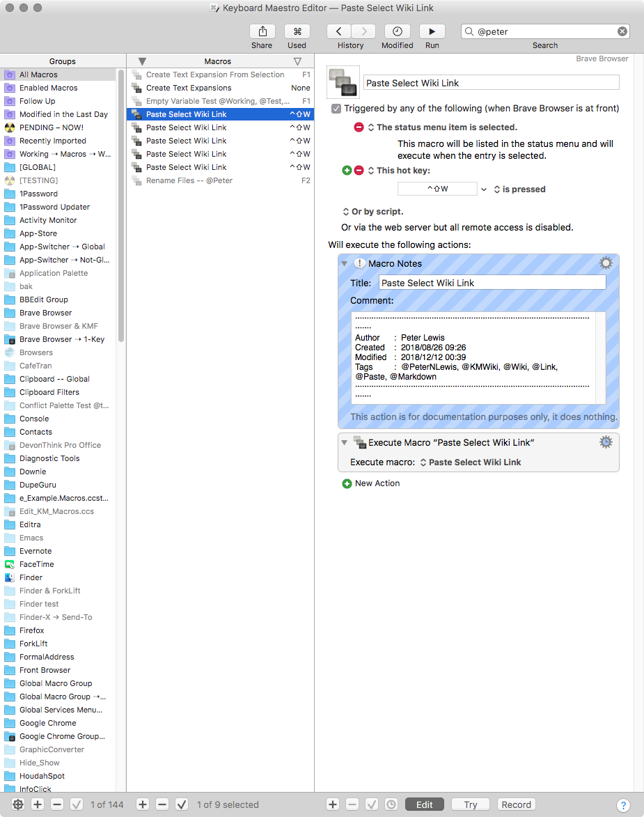Click the Macros column filter triangle right
Screen dimensions: 644x817
[x=297, y=61]
